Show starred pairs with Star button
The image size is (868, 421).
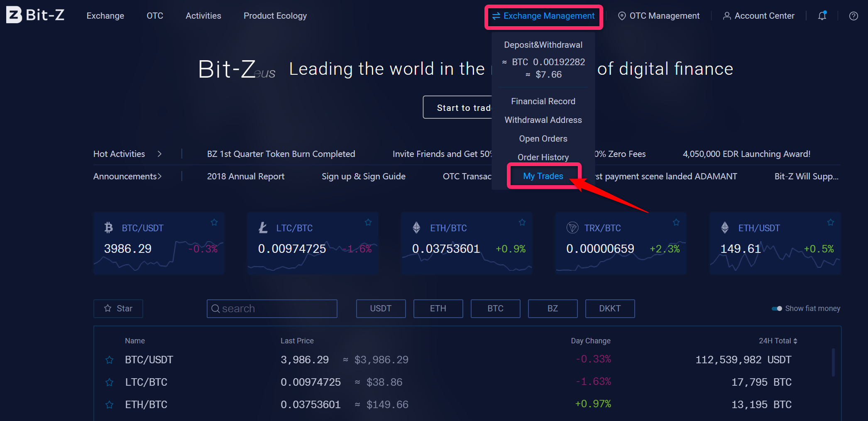(118, 308)
